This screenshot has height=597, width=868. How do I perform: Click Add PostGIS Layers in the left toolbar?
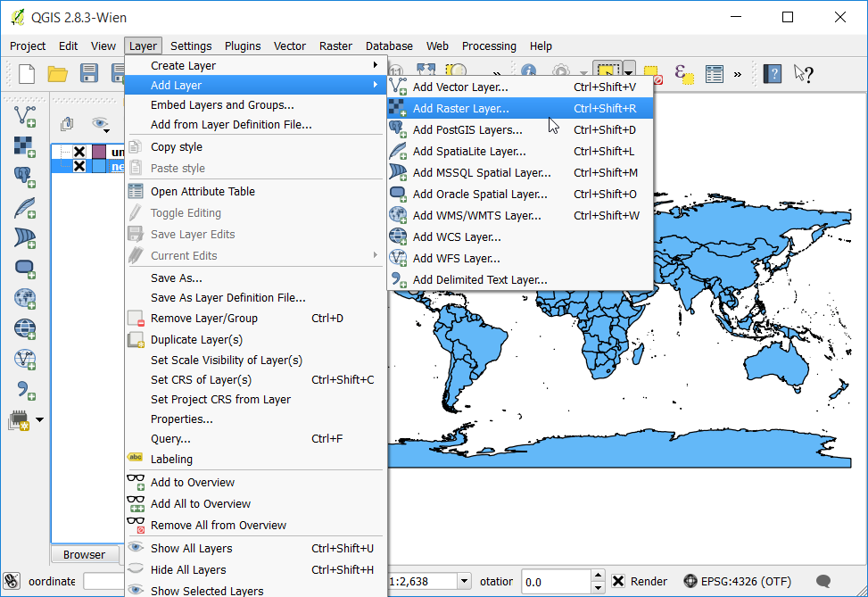(x=25, y=178)
